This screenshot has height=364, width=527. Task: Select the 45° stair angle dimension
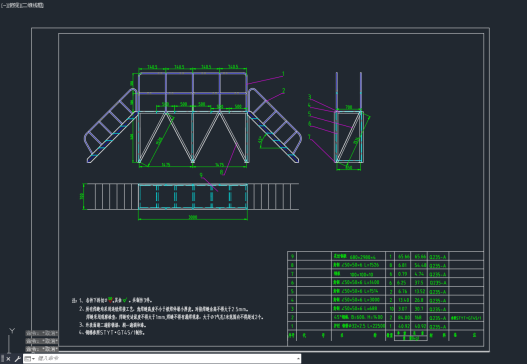tap(260, 140)
